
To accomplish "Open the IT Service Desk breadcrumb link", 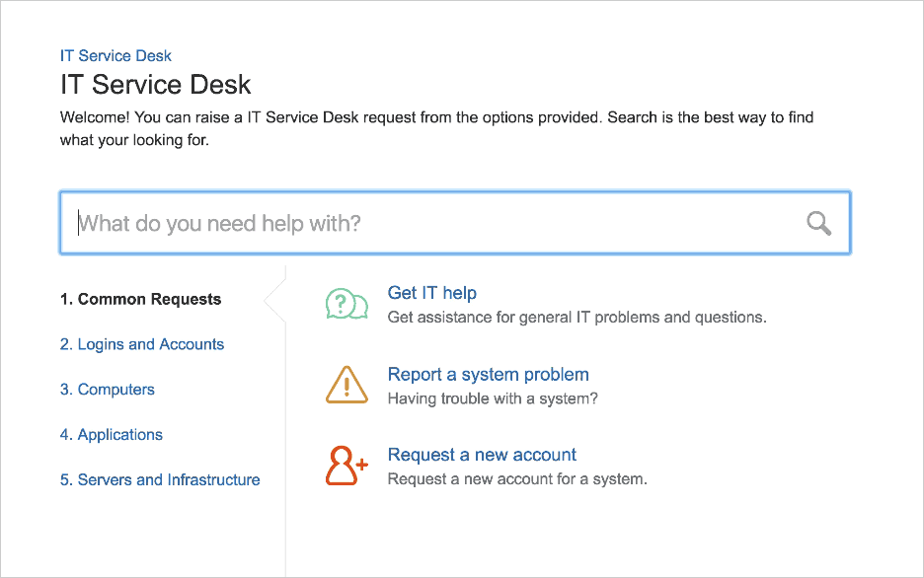I will click(x=115, y=56).
